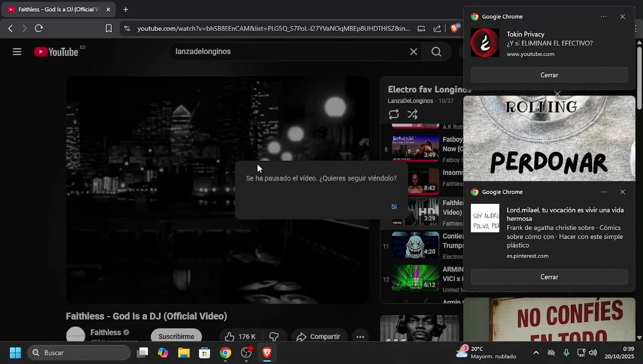Viewport: 643px width, 364px height.
Task: Open the Faithless channel avatar
Action: 76,335
